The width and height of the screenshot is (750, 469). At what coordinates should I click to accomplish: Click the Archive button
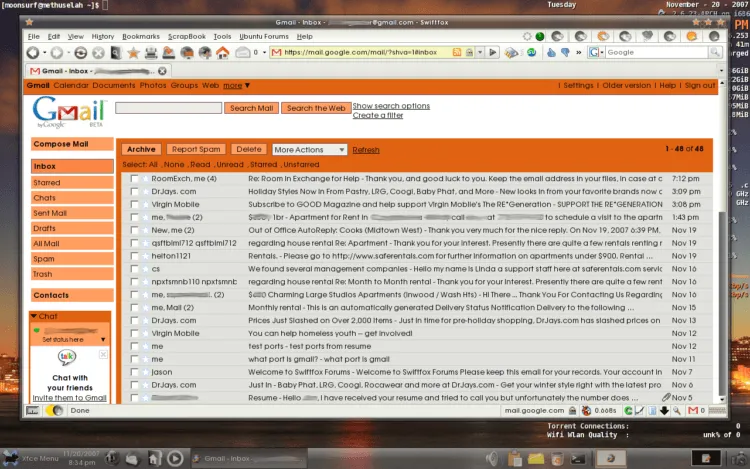tap(141, 149)
